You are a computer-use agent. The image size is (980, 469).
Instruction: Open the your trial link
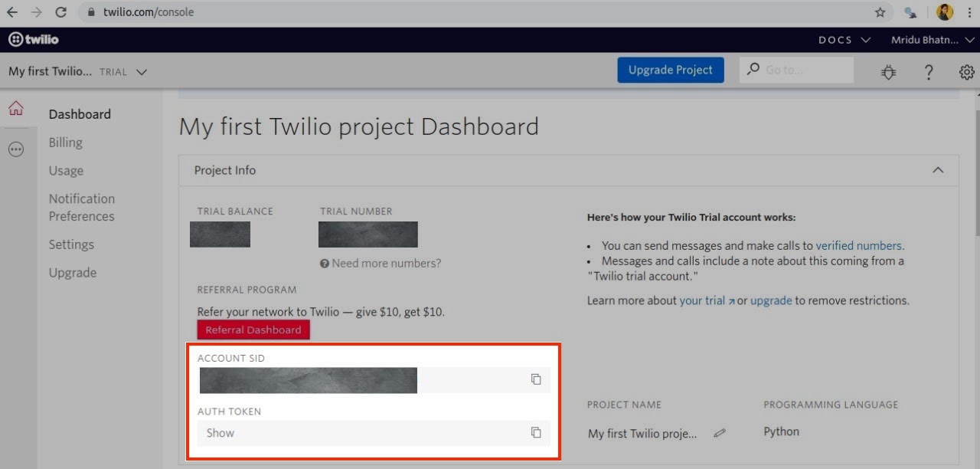pyautogui.click(x=707, y=300)
